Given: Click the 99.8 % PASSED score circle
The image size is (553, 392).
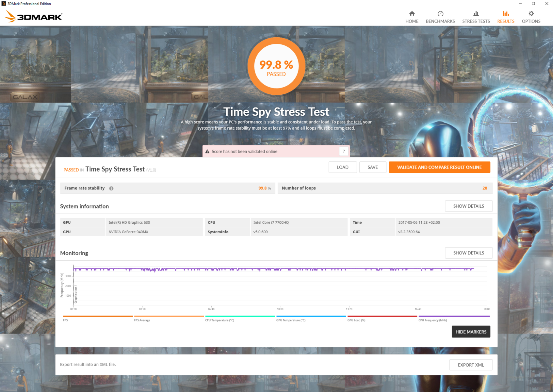Looking at the screenshot, I should coord(276,66).
